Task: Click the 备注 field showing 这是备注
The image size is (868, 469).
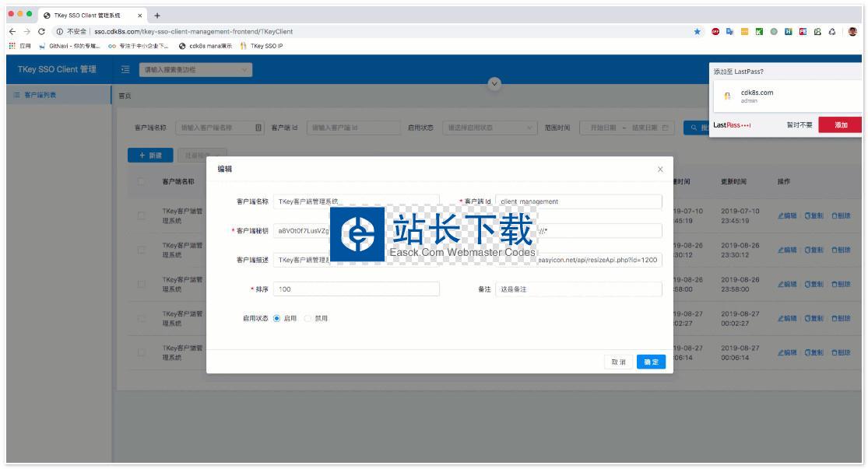Action: (578, 289)
